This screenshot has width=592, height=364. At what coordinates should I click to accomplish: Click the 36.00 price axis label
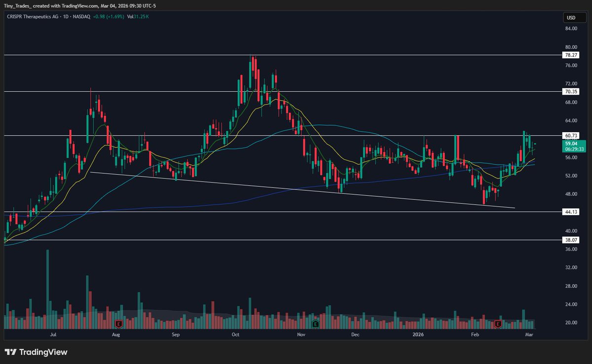[571, 250]
